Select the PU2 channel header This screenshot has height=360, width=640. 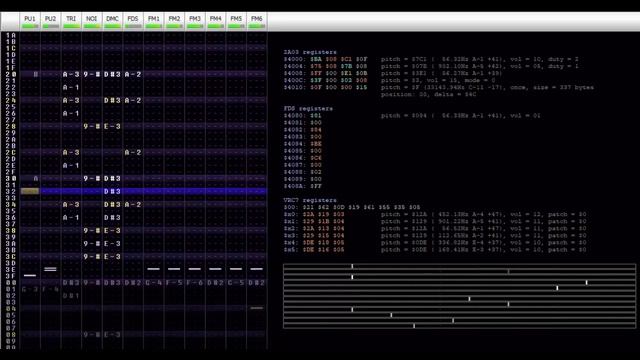[x=51, y=22]
